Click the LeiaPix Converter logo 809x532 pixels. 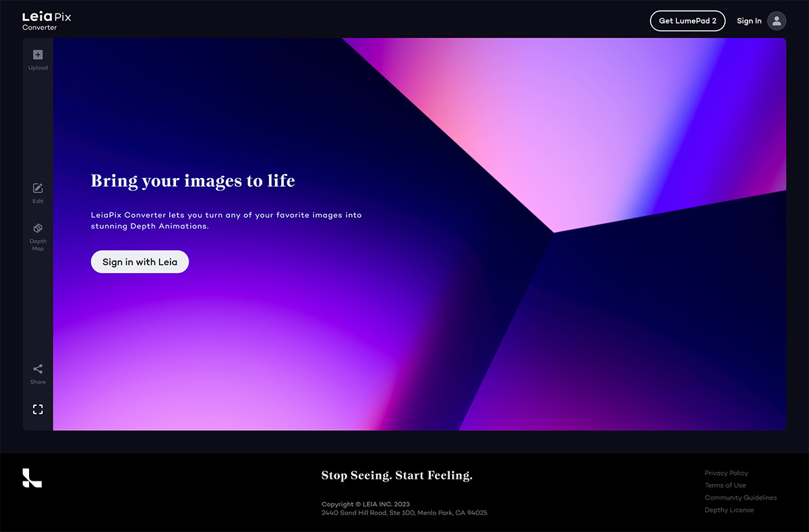pos(47,21)
